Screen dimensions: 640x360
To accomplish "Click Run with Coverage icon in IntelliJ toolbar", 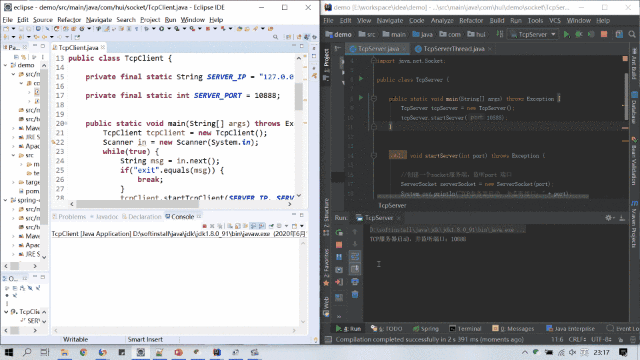I will pos(591,34).
